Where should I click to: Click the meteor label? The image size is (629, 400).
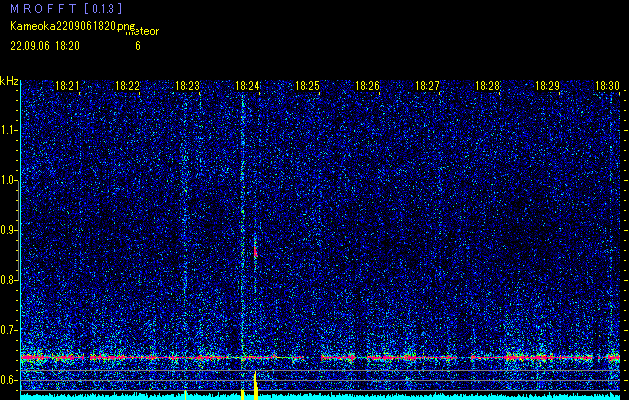tap(142, 32)
